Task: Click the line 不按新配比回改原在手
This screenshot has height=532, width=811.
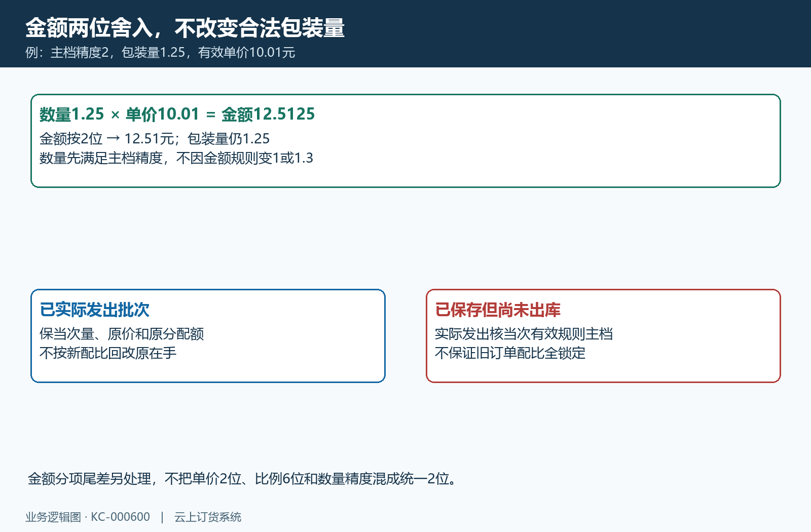Action: click(108, 353)
